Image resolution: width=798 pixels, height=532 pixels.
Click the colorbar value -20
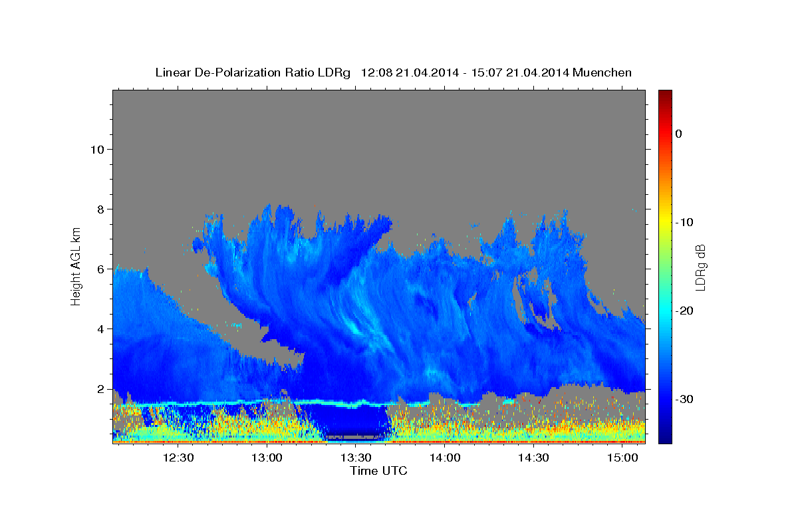coord(684,311)
